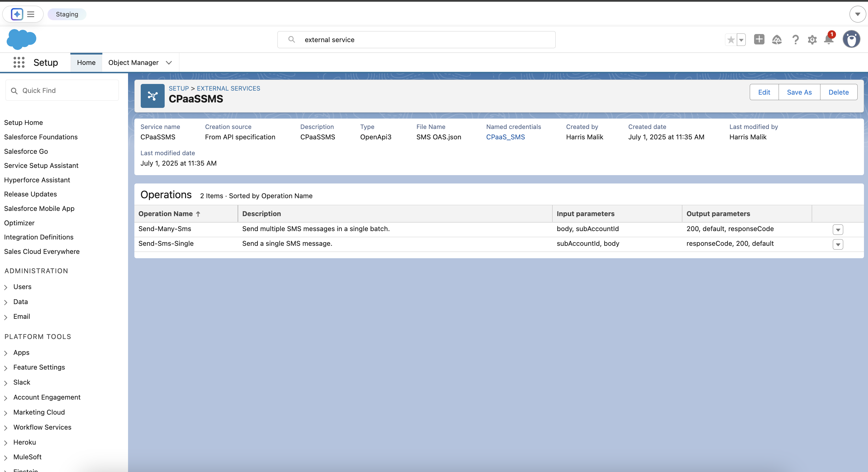The image size is (868, 472).
Task: Open the user profile avatar
Action: tap(852, 40)
